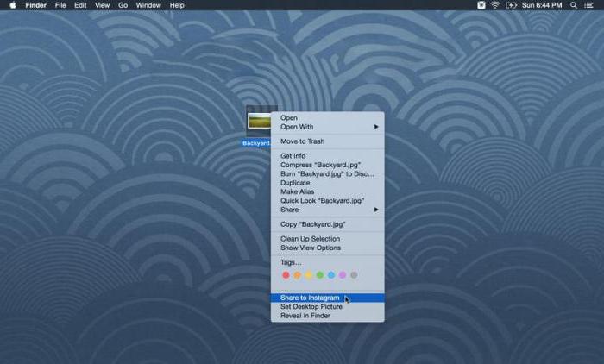The height and width of the screenshot is (364, 604).
Task: Click the Instagram uploader menu bar icon
Action: pos(481,5)
